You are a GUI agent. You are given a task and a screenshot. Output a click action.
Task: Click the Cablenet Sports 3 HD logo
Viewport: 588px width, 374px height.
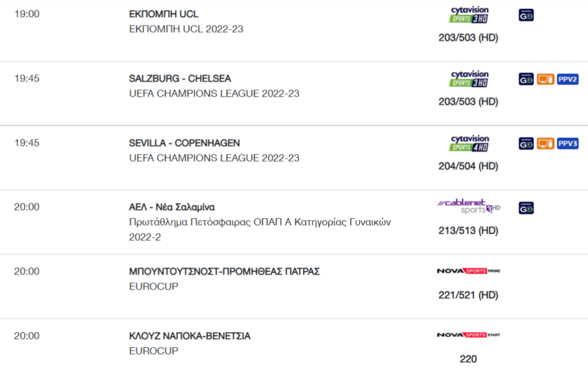(x=469, y=207)
